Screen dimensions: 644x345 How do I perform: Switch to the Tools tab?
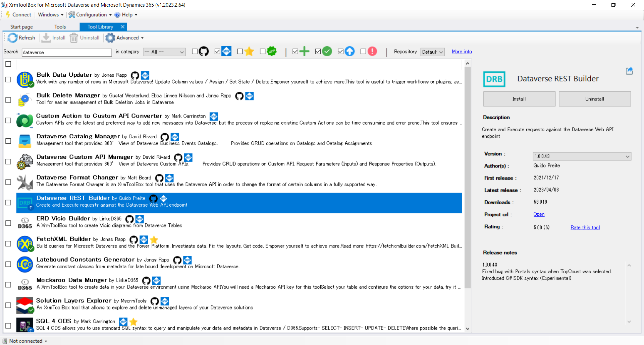(60, 27)
